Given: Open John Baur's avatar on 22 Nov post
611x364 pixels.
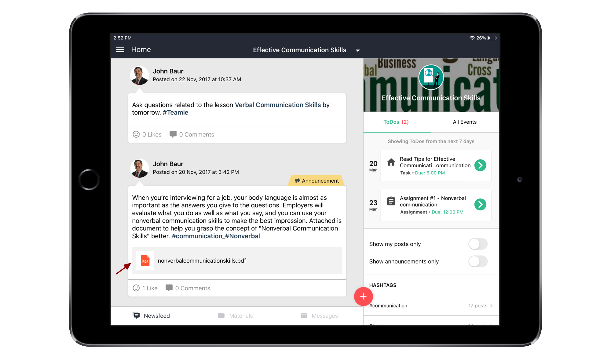Looking at the screenshot, I should pyautogui.click(x=140, y=75).
